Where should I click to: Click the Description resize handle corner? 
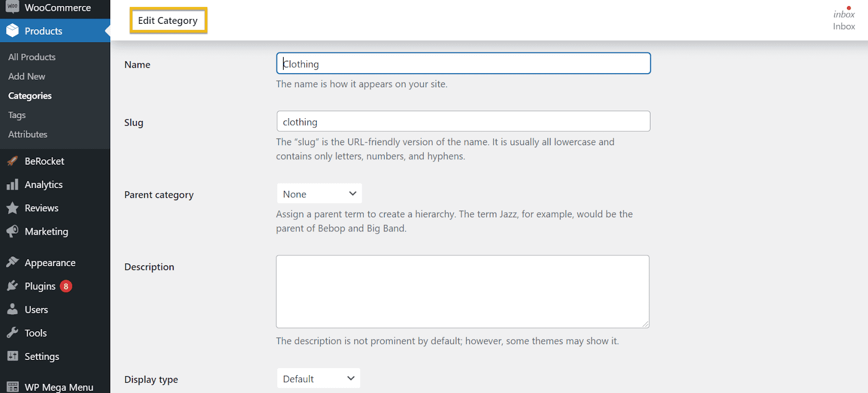[645, 324]
